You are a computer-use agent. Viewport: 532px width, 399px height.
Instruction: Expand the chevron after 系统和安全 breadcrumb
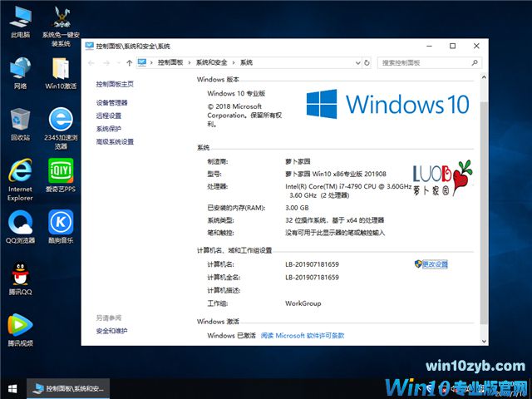pyautogui.click(x=234, y=62)
